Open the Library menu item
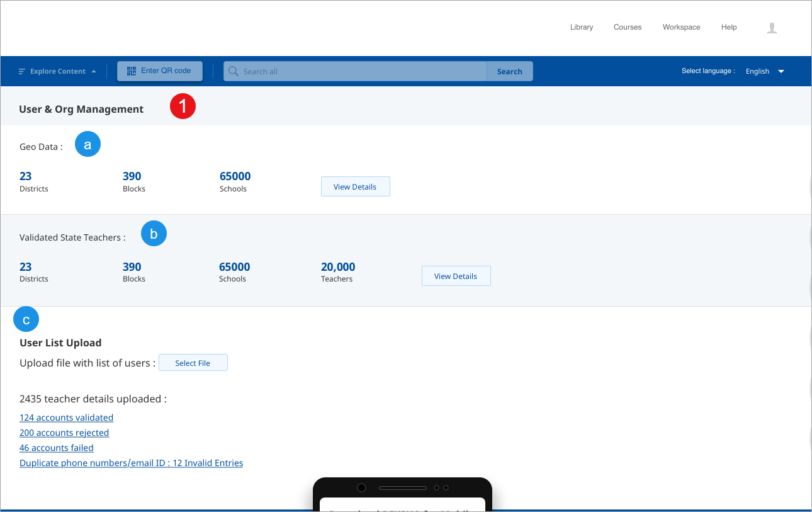The width and height of the screenshot is (812, 512). click(x=581, y=28)
